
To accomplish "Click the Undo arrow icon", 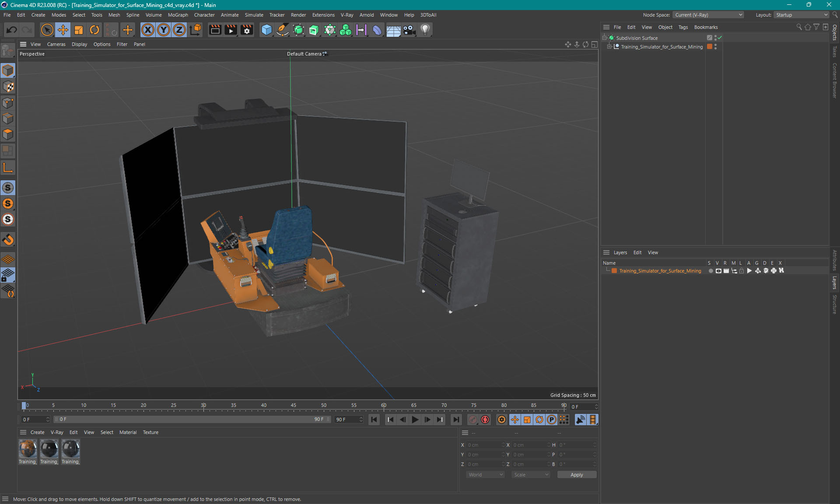I will click(x=12, y=30).
